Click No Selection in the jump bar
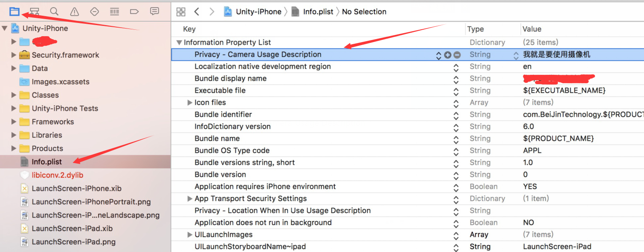Screen dimensions: 644x252 coord(364,12)
